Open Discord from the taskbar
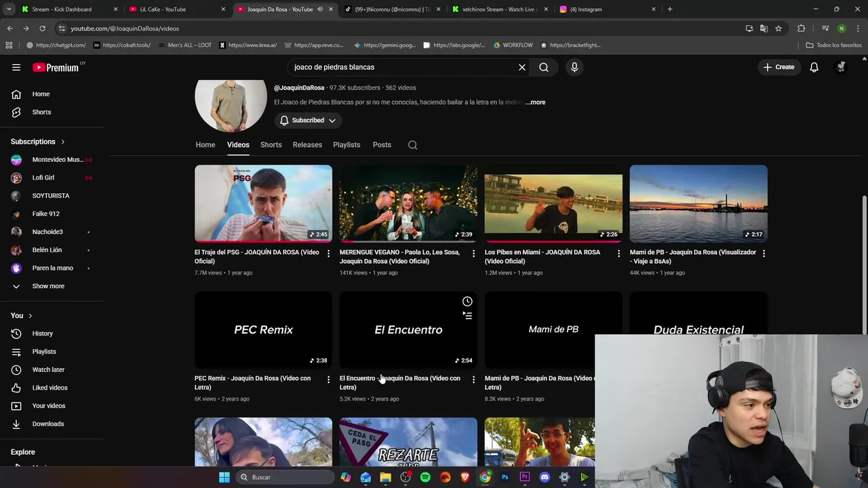This screenshot has height=488, width=868. [545, 477]
